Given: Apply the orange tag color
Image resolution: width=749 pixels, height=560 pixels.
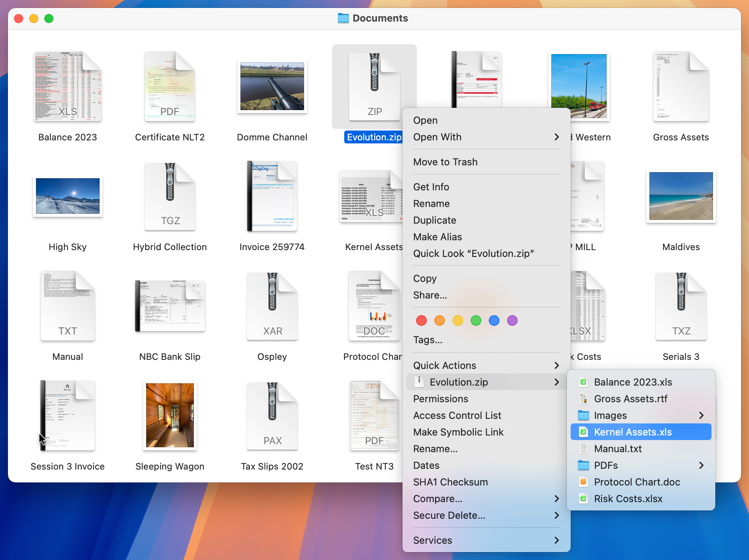Looking at the screenshot, I should [440, 321].
